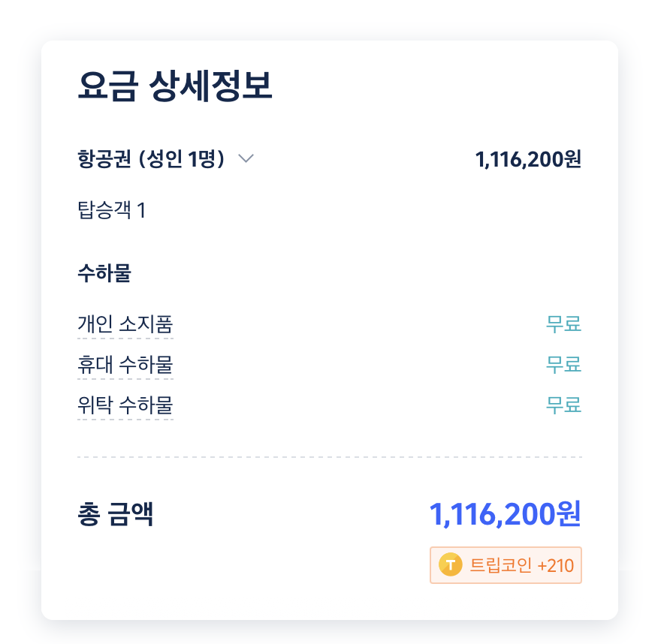The height and width of the screenshot is (644, 655).
Task: Select the 총 금액 label
Action: coord(116,514)
